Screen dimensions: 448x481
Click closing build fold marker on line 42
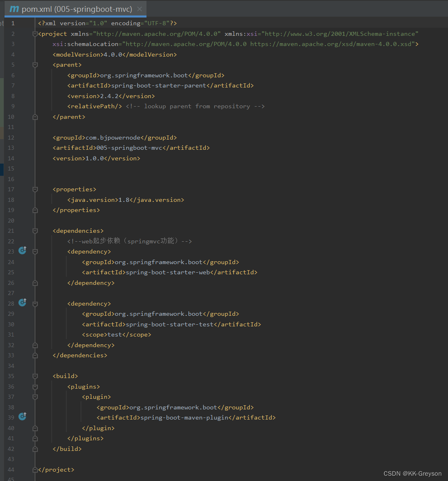pos(35,449)
